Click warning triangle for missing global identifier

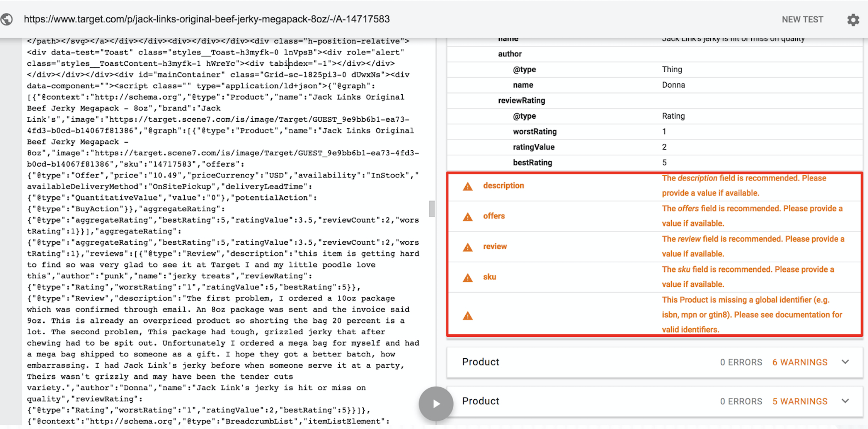468,316
